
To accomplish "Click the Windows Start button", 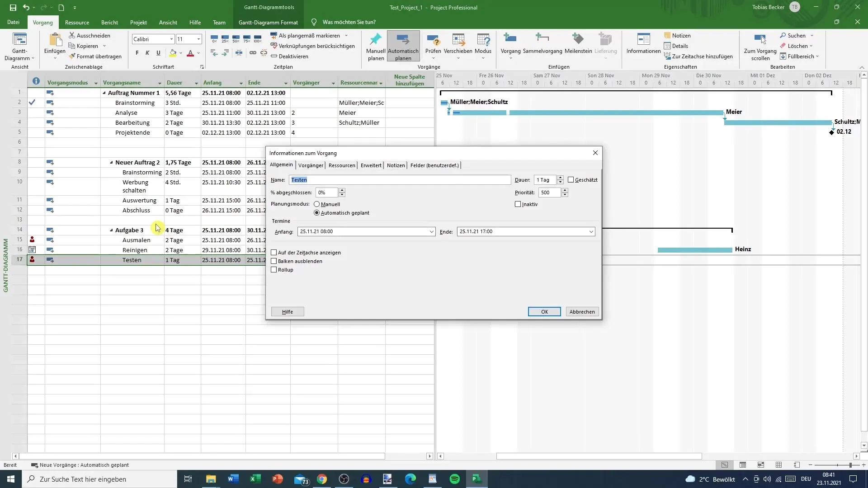I will tap(11, 479).
